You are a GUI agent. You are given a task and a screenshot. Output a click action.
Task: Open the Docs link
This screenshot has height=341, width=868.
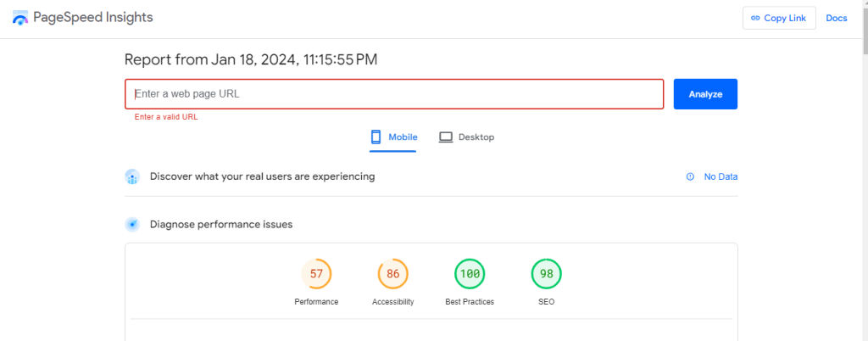[837, 19]
